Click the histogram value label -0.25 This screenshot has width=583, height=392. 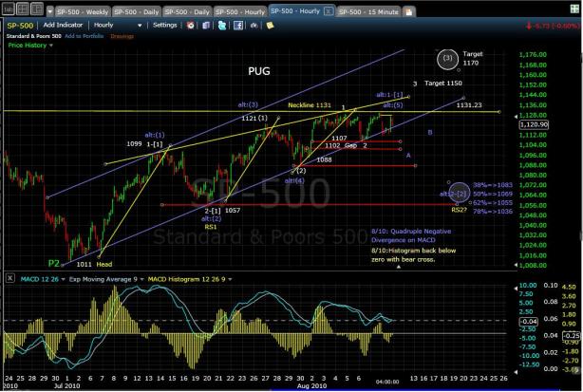(572, 335)
